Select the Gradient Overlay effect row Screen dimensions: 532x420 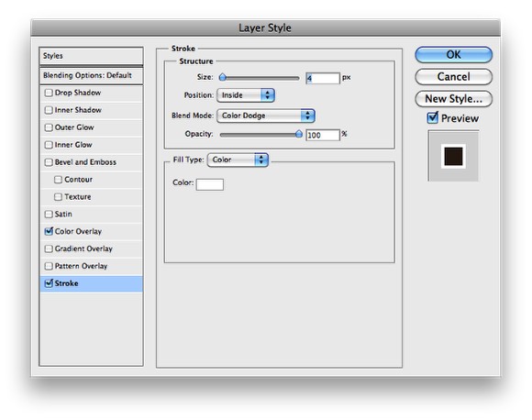coord(91,249)
